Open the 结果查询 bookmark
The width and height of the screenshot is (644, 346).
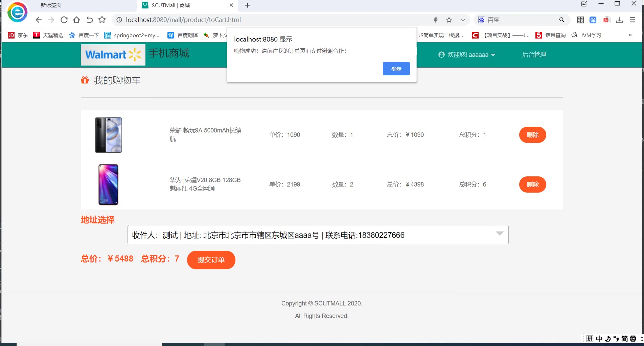[551, 35]
